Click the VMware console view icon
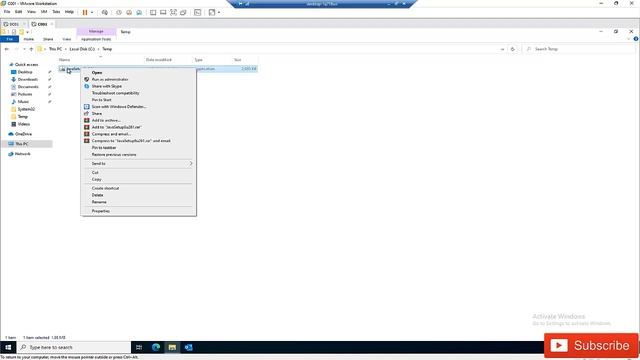 coord(198,12)
